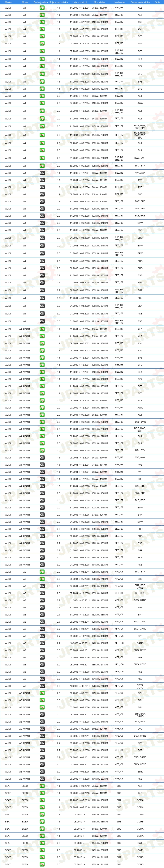Click the Model column header

coord(25,2)
